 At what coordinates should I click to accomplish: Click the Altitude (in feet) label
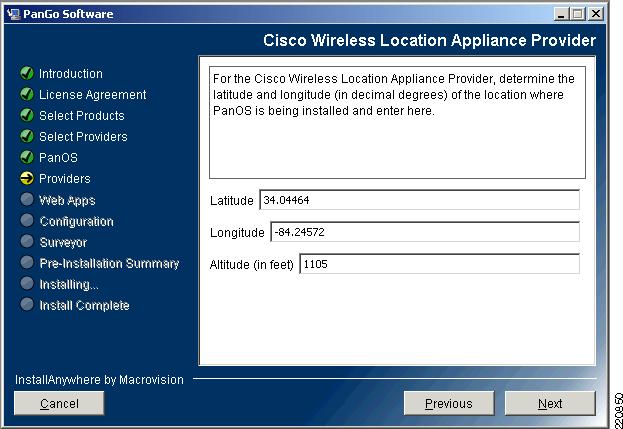(x=252, y=265)
